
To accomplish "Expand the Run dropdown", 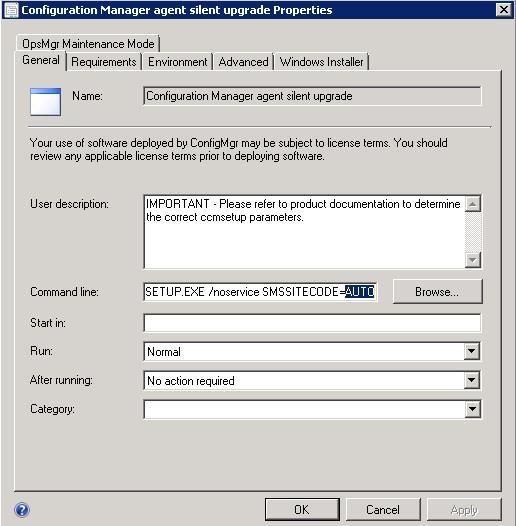I will (x=472, y=351).
